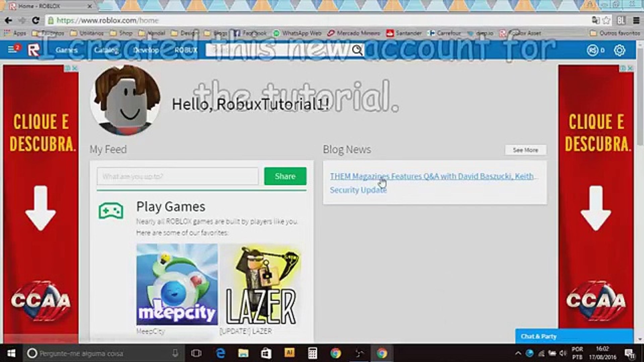Screen dimensions: 644x362
Task: Show hidden system tray icons arrow
Action: point(518,353)
